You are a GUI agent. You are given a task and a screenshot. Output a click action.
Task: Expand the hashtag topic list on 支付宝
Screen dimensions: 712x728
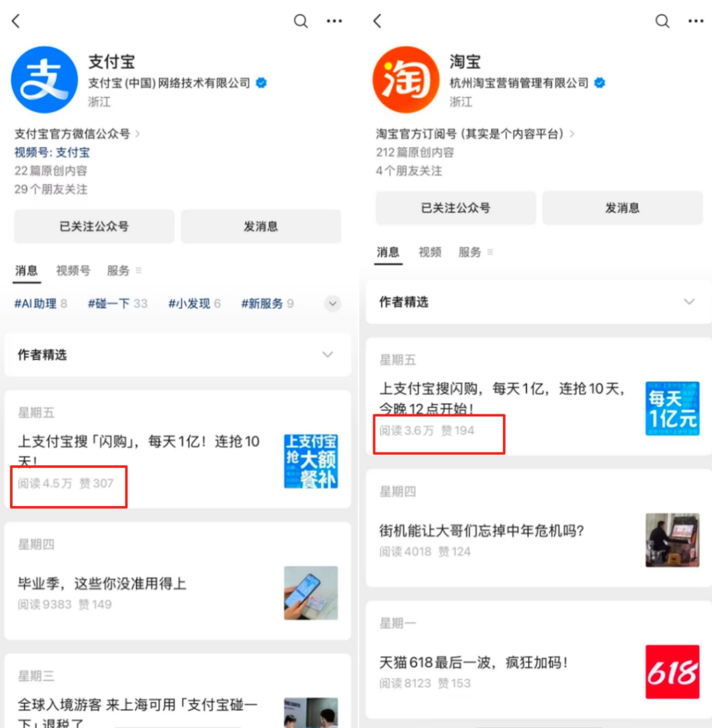332,304
